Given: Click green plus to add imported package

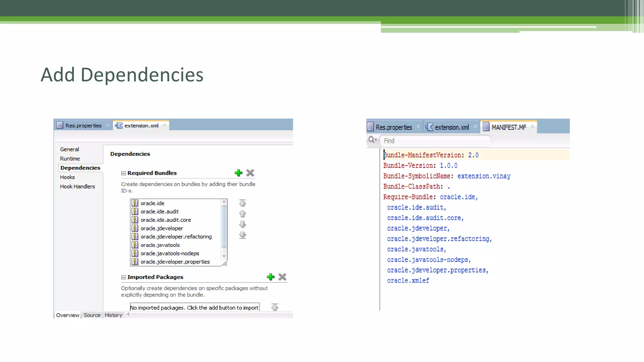Looking at the screenshot, I should (270, 277).
